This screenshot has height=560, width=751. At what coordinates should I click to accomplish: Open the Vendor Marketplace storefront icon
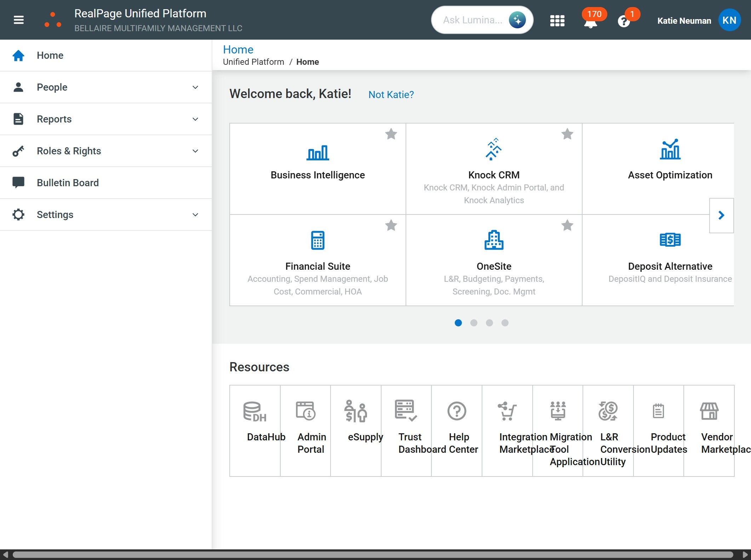(709, 411)
